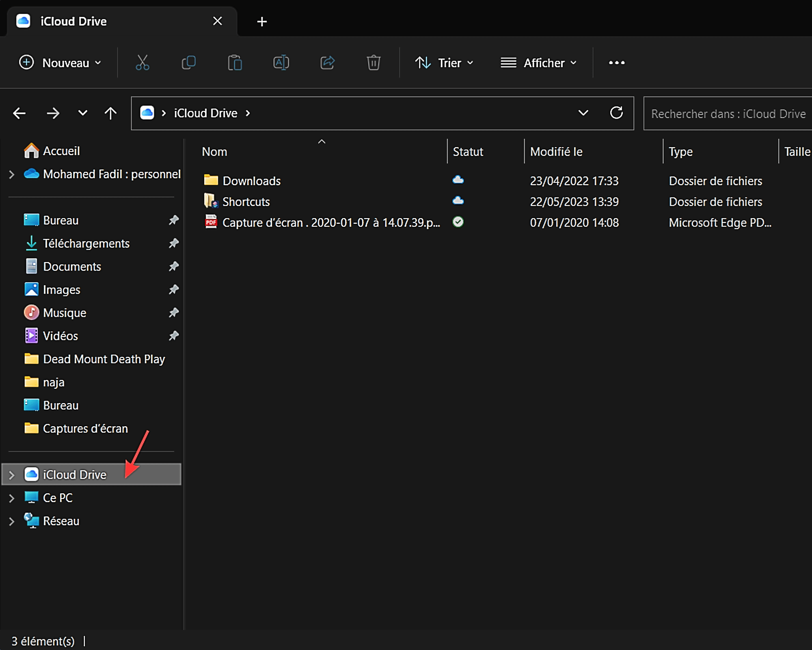Click date 23/04/2022 17:33
This screenshot has width=812, height=650.
(574, 181)
